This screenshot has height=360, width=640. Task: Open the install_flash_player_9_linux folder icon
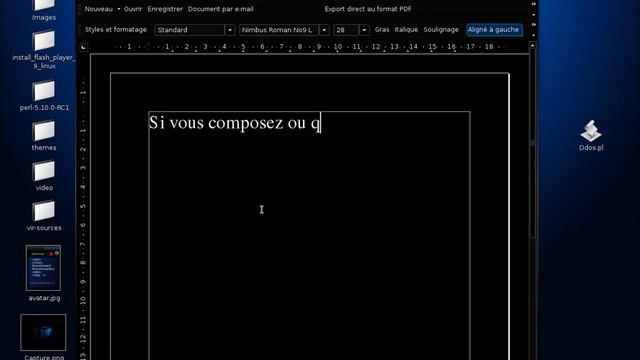[44, 41]
